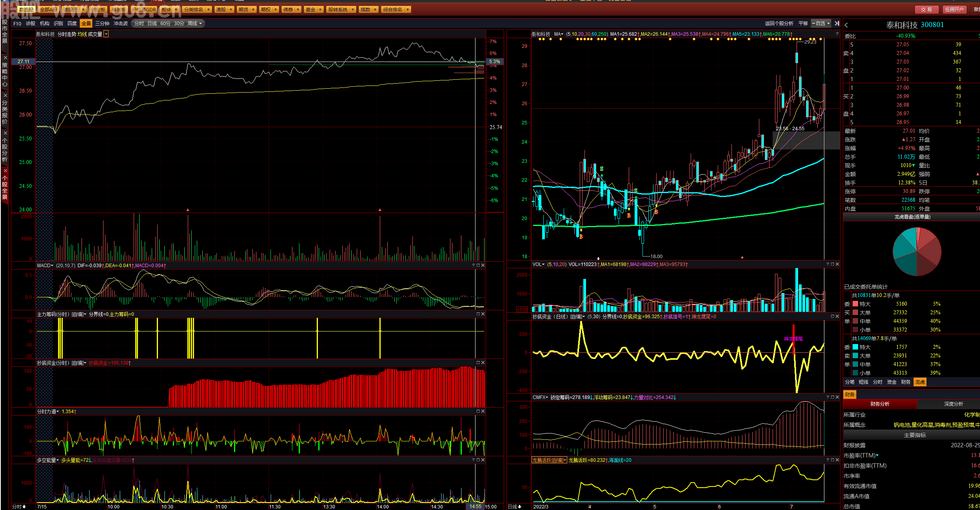Click the 创业板 button
The image size is (980, 510).
click(x=98, y=9)
